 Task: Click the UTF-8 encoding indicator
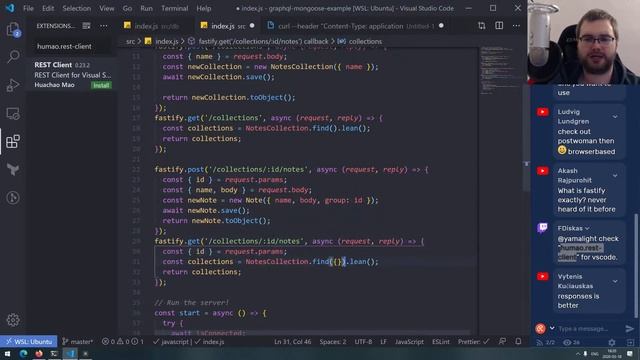click(363, 342)
